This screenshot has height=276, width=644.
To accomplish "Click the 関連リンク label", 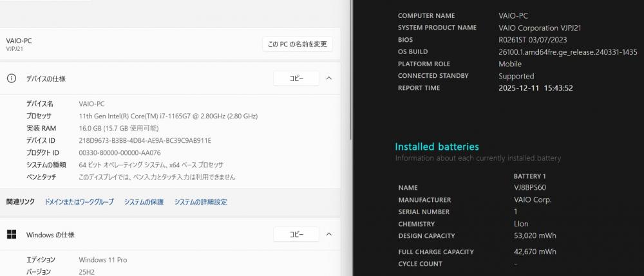I will [x=21, y=202].
